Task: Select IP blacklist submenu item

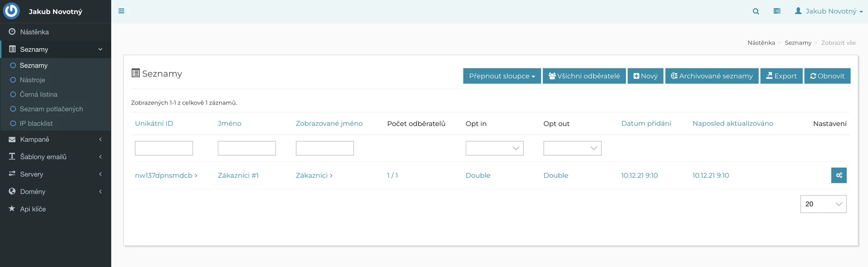Action: pos(36,124)
